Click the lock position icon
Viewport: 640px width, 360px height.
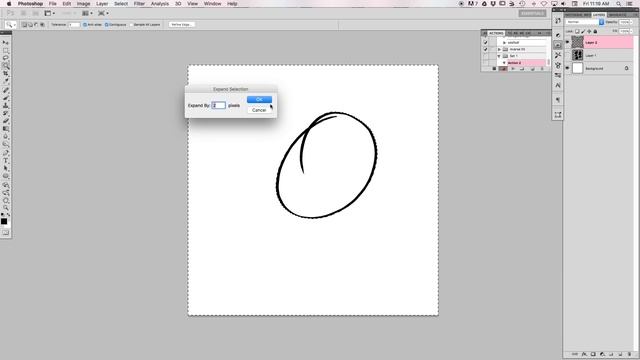pyautogui.click(x=589, y=31)
